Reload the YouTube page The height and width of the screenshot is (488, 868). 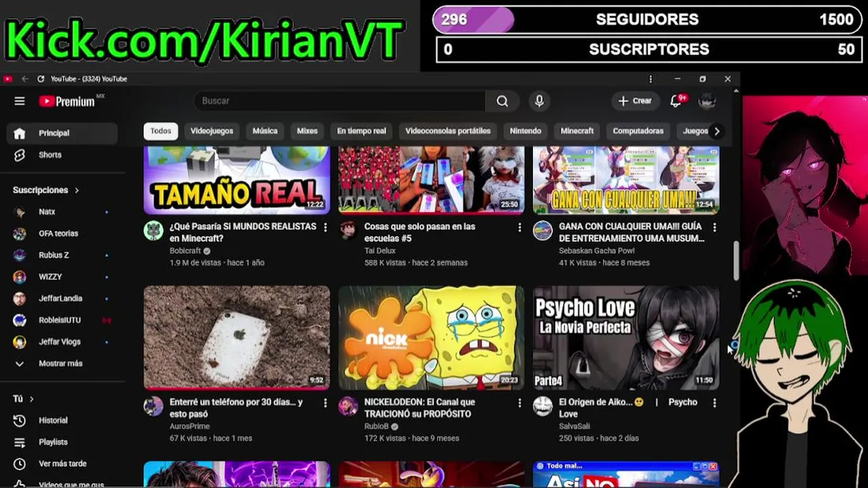[x=41, y=79]
